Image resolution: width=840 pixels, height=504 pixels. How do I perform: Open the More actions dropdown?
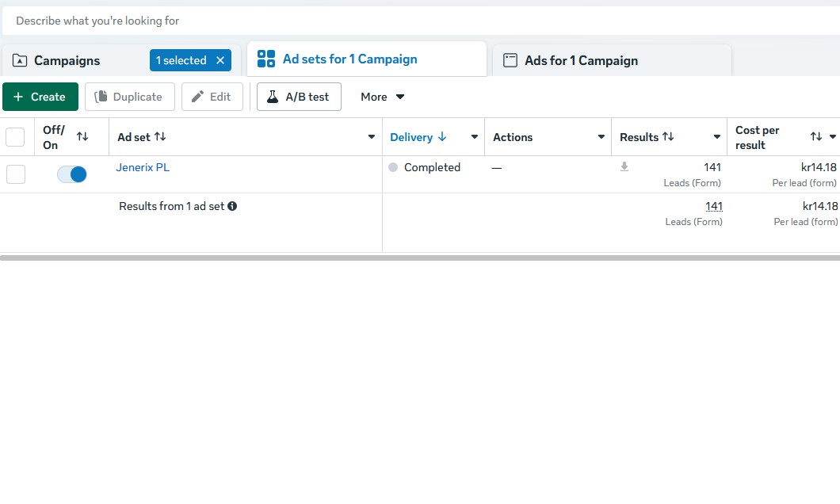coord(383,97)
